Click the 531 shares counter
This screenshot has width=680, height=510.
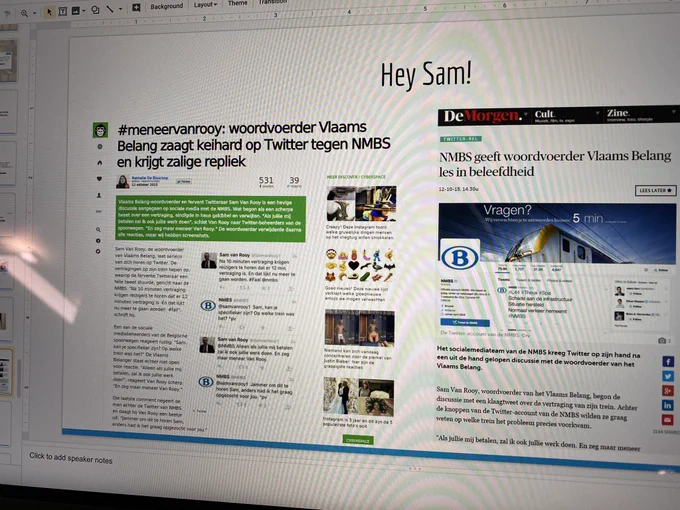266,181
